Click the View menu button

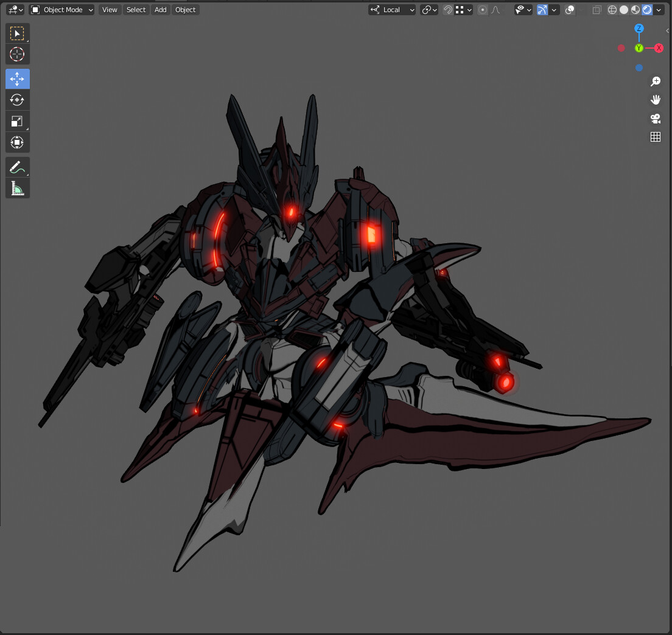click(109, 10)
